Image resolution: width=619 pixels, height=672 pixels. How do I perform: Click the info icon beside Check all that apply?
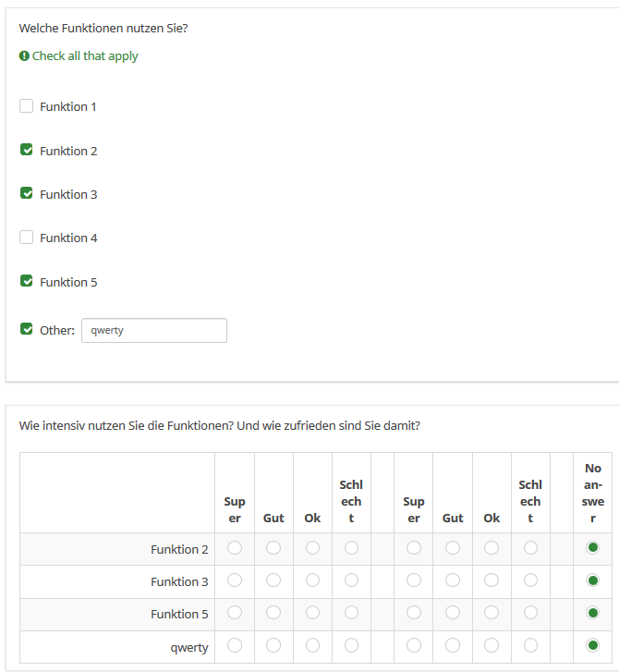click(24, 56)
